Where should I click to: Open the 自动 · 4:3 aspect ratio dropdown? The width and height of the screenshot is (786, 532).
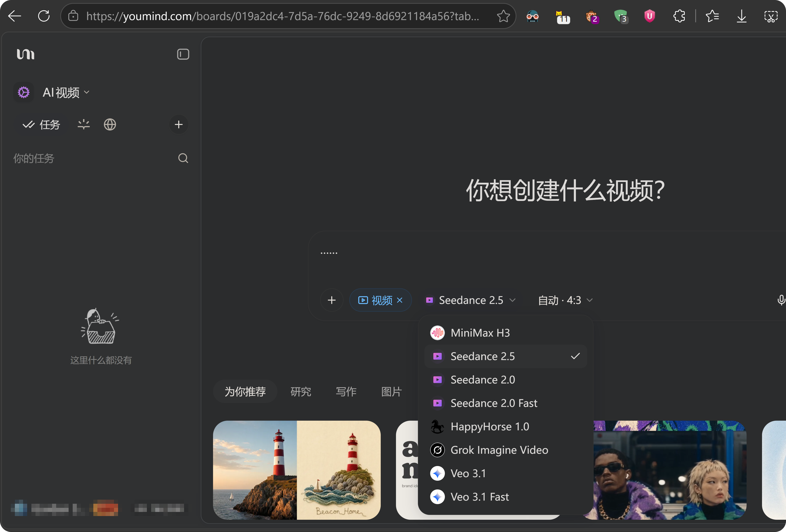point(565,300)
